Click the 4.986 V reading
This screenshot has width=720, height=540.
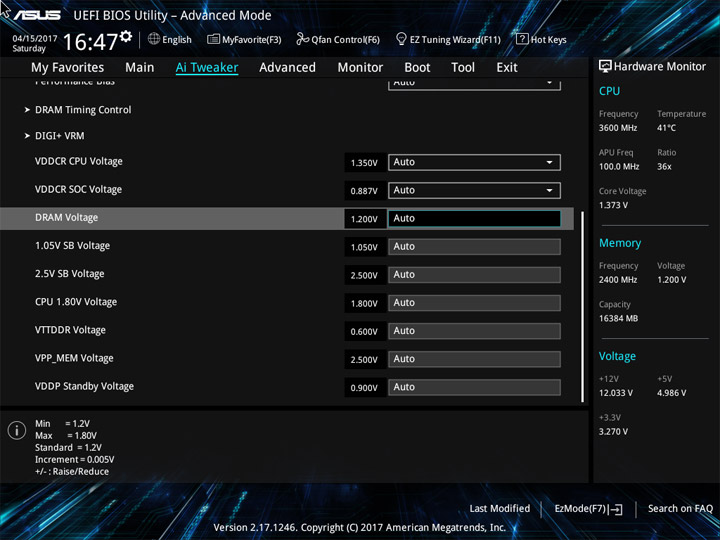click(672, 393)
